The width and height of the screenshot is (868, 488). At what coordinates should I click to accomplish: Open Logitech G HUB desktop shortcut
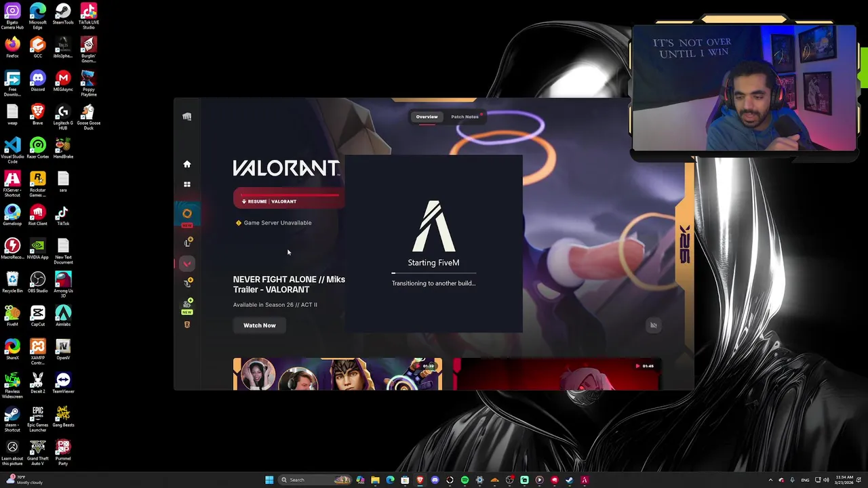[63, 117]
